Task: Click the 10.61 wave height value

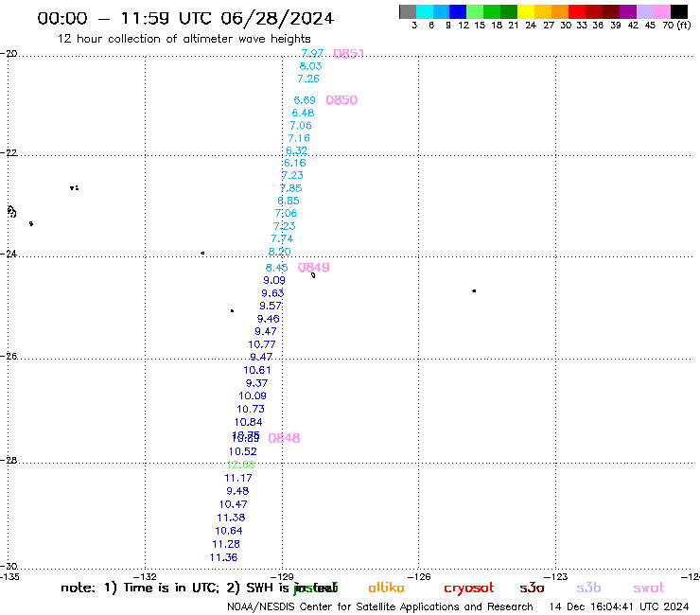Action: click(x=257, y=370)
